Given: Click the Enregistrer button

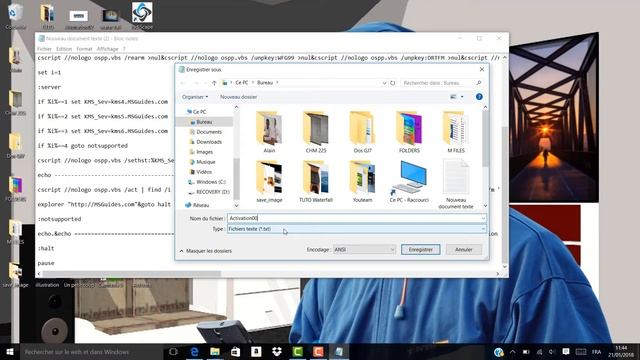Looking at the screenshot, I should pos(420,249).
